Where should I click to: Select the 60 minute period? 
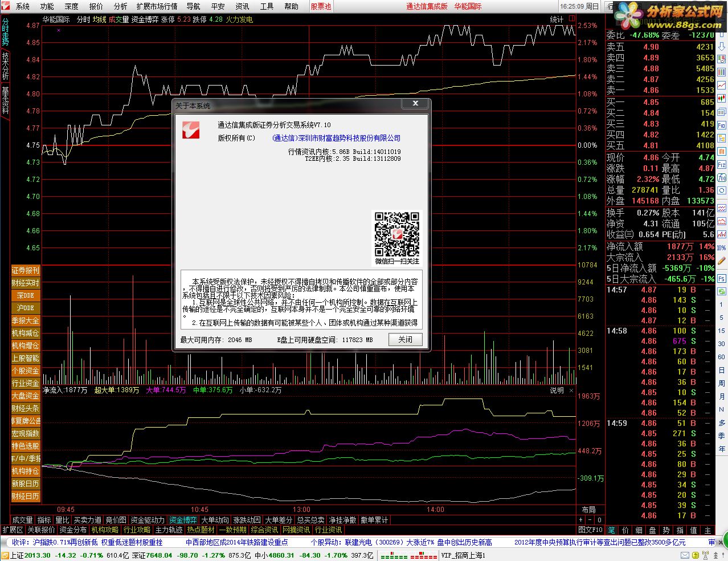721,357
